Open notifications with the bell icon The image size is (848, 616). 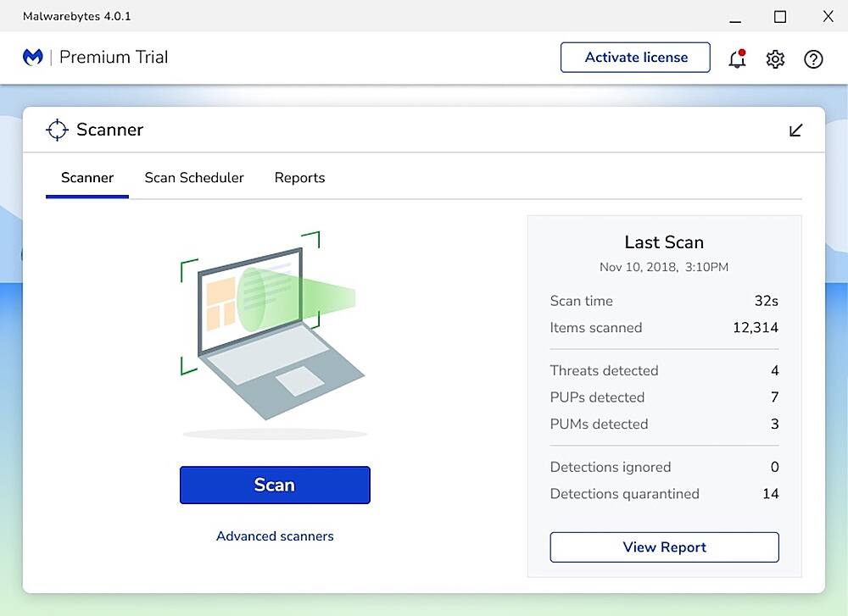pyautogui.click(x=736, y=59)
